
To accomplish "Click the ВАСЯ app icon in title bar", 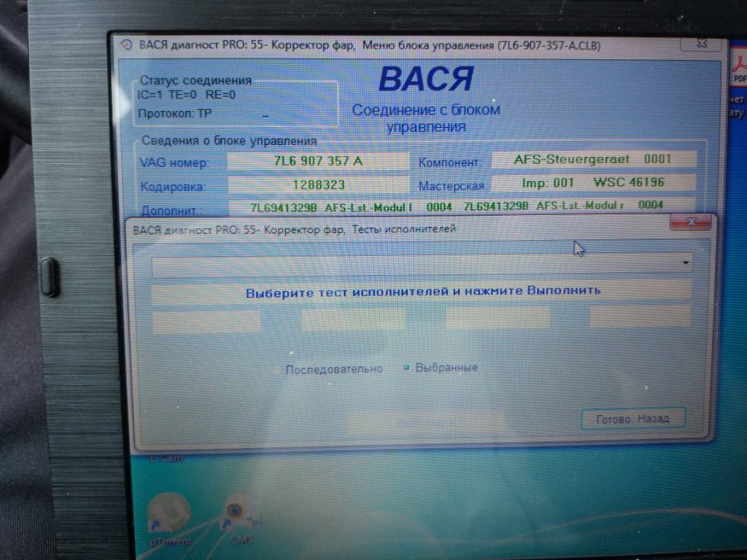I will (x=127, y=44).
